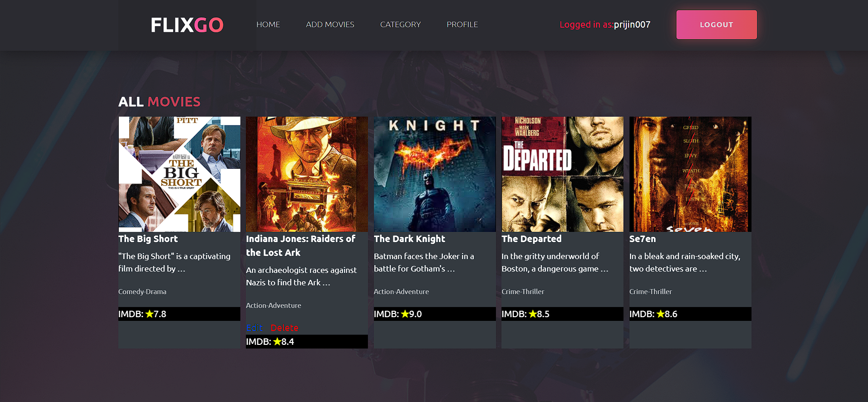Screen dimensions: 868x402
Task: Click the username prijin007
Action: point(632,24)
